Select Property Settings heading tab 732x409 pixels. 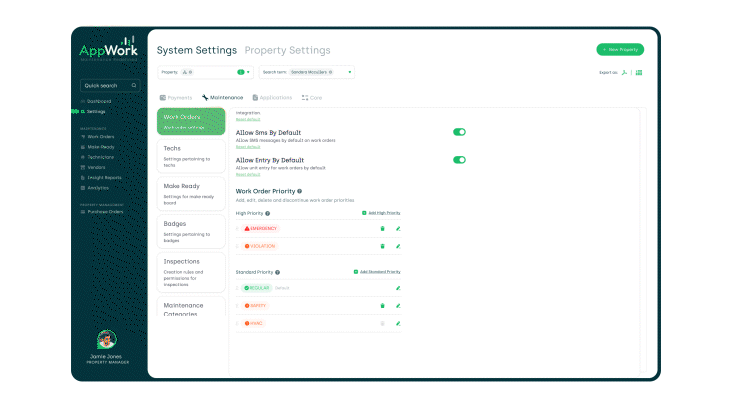click(x=287, y=50)
